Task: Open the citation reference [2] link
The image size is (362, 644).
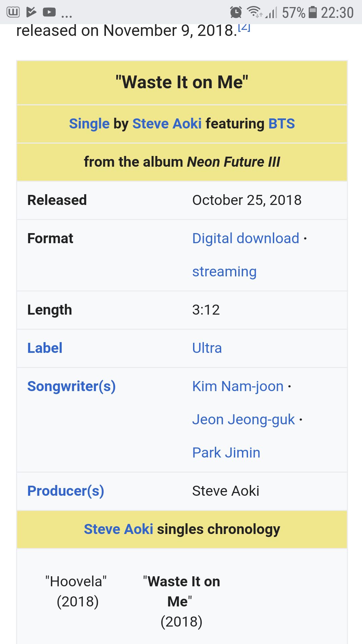Action: 244,27
